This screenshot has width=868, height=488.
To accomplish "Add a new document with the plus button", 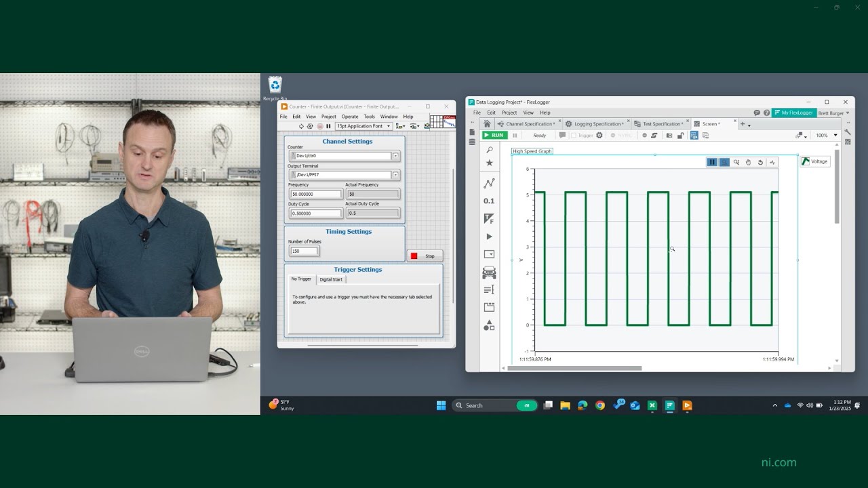I will (743, 124).
